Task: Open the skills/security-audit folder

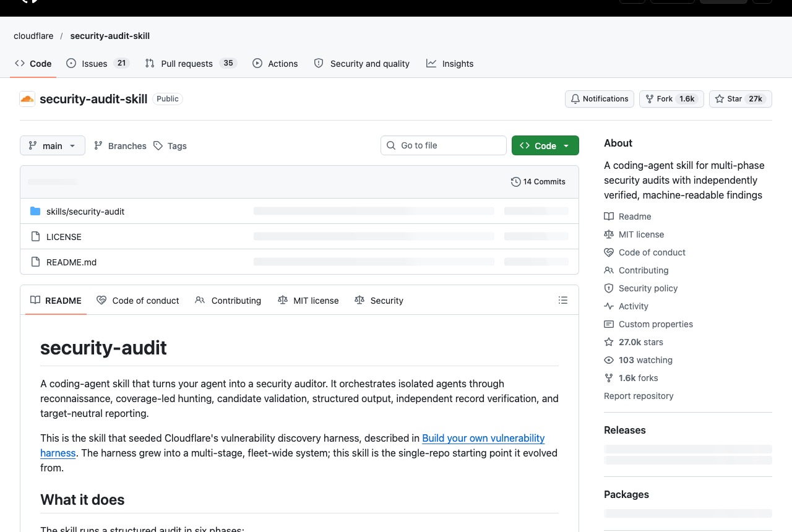Action: tap(85, 212)
